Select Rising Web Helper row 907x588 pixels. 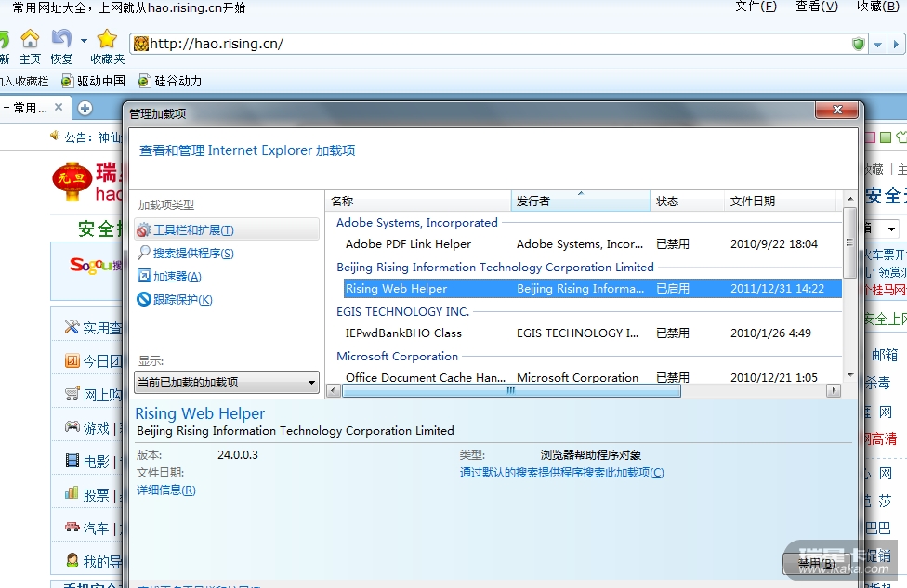[592, 289]
